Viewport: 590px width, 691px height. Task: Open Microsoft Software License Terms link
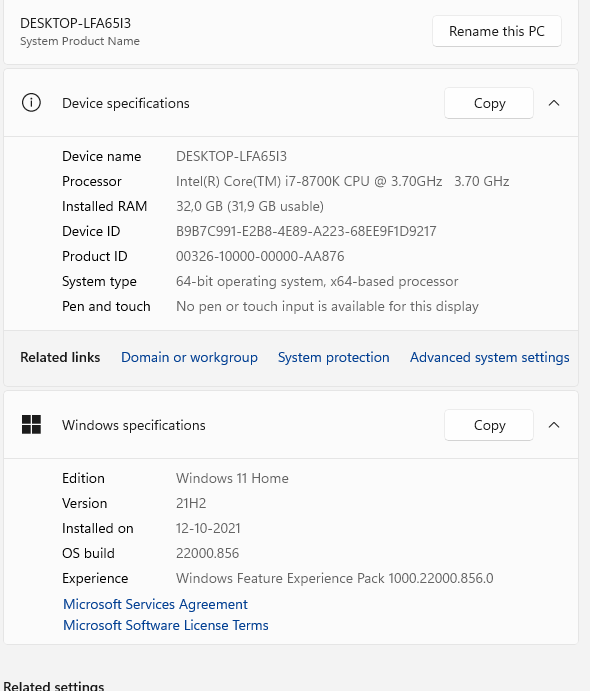point(166,625)
